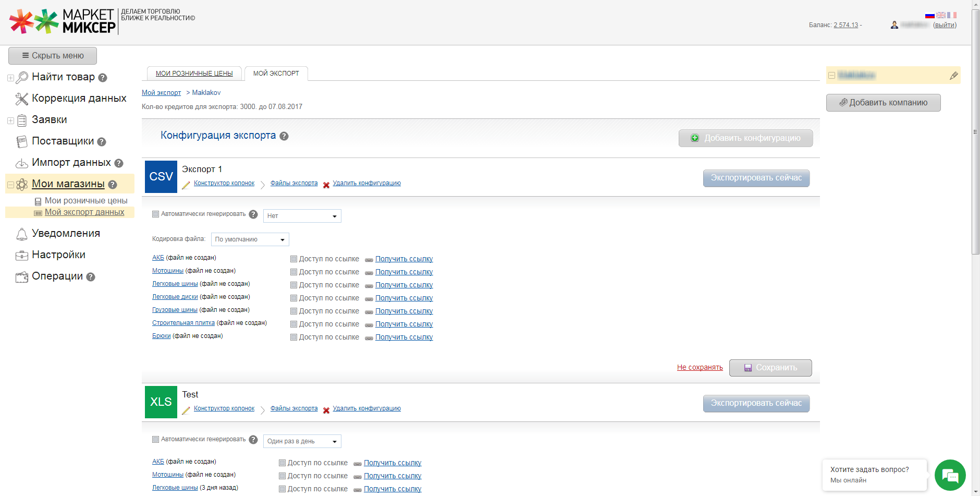This screenshot has height=496, width=980.
Task: Open help for Поставщики
Action: point(102,142)
